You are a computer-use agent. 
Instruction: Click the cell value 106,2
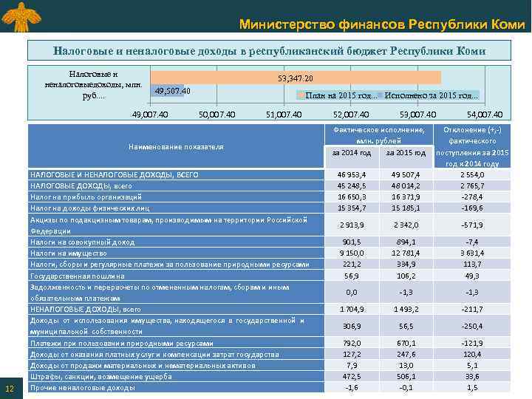click(x=406, y=276)
